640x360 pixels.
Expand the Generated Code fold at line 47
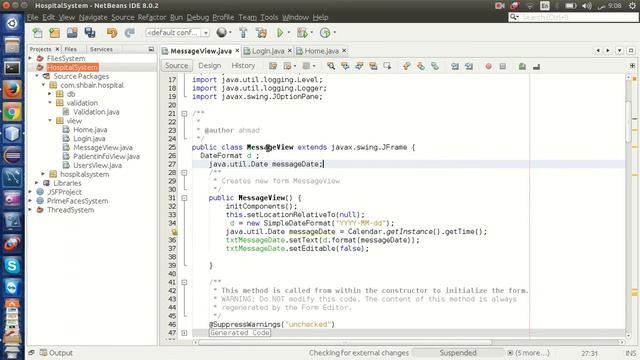184,333
